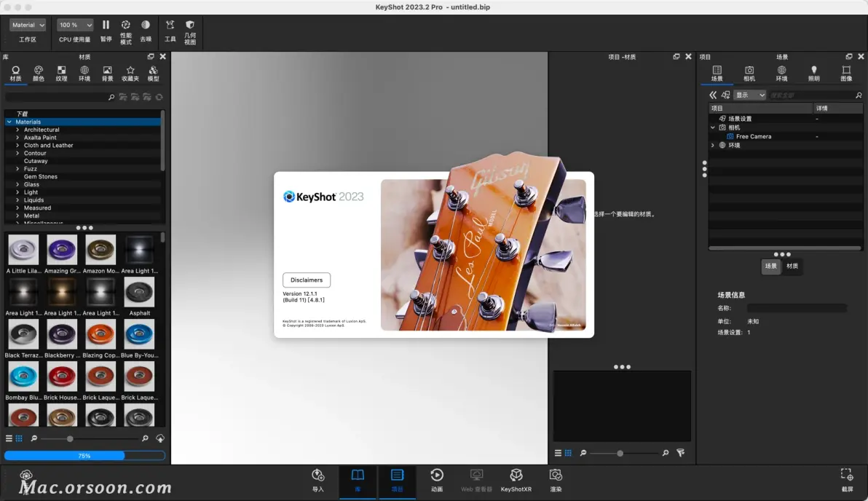Viewport: 868px width, 501px height.
Task: Expand the Glass folder
Action: click(17, 184)
